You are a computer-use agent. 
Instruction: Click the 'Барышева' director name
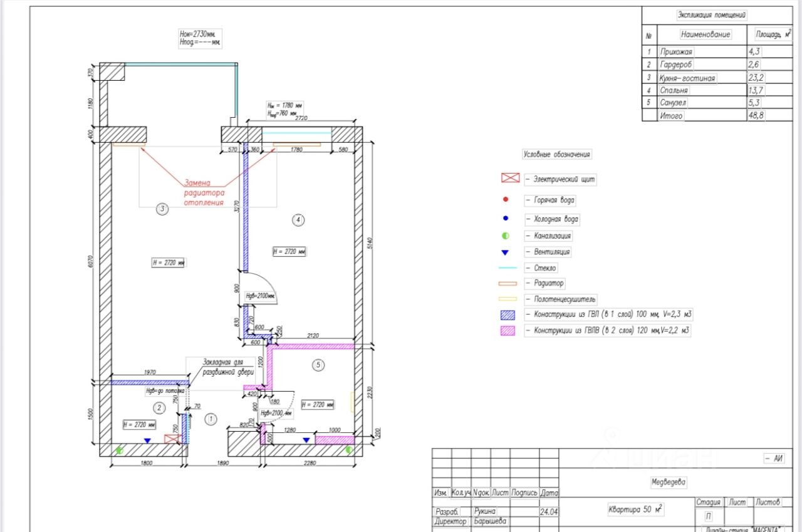[491, 521]
